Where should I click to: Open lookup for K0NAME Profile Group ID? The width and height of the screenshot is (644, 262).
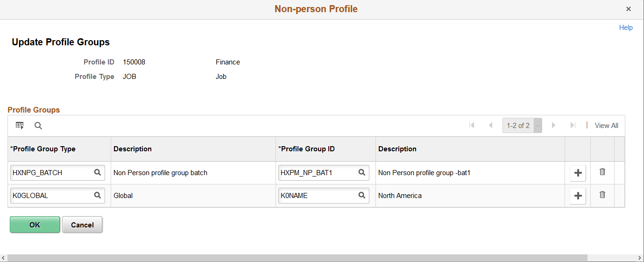[x=362, y=195]
